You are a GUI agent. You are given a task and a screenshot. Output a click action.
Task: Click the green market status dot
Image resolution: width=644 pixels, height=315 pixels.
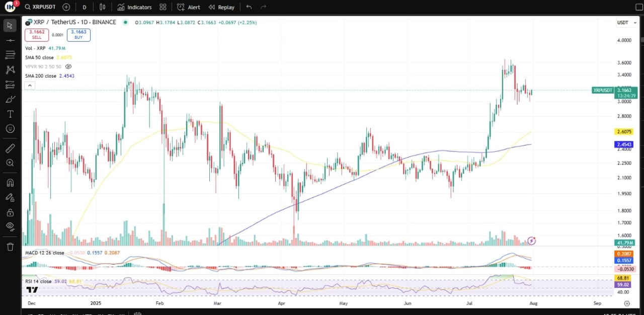pos(125,22)
